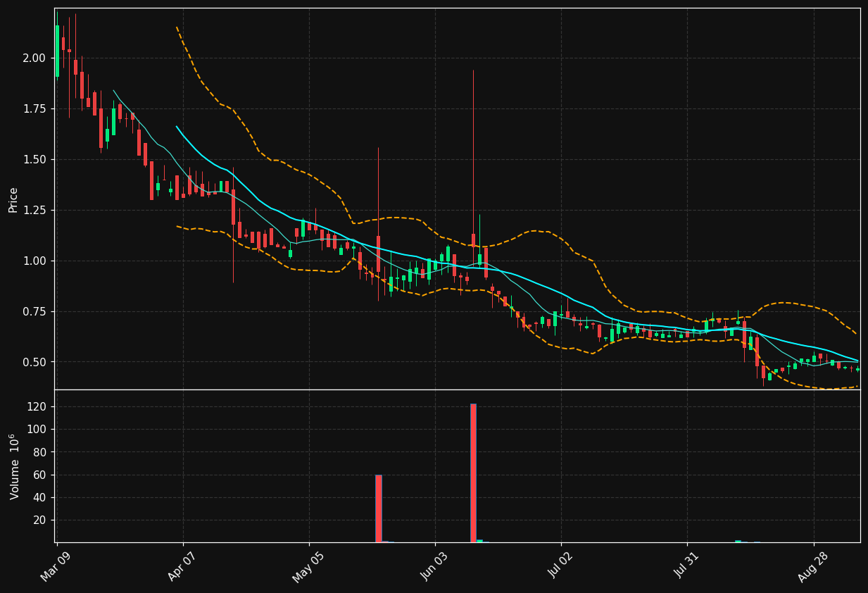The height and width of the screenshot is (593, 868).
Task: Click the 2.00 price axis label
Action: click(x=34, y=58)
